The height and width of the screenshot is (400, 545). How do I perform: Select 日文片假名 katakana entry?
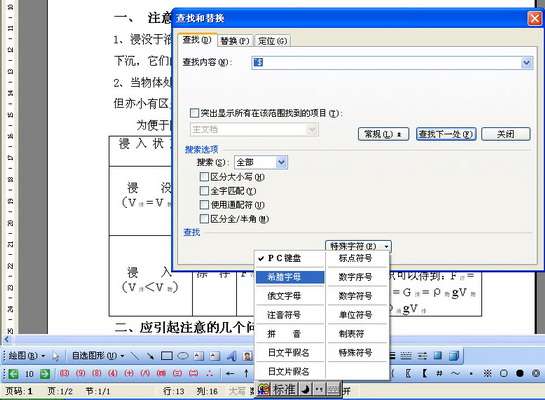click(x=290, y=372)
